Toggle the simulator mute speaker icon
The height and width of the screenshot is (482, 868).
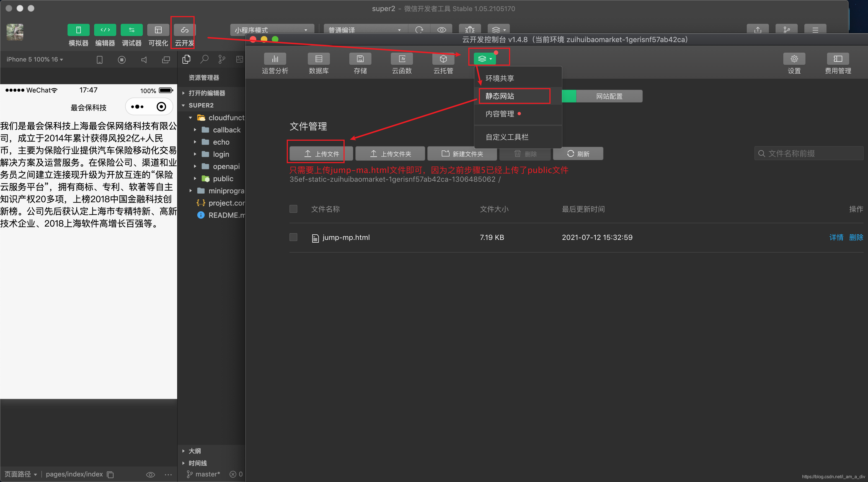click(144, 60)
